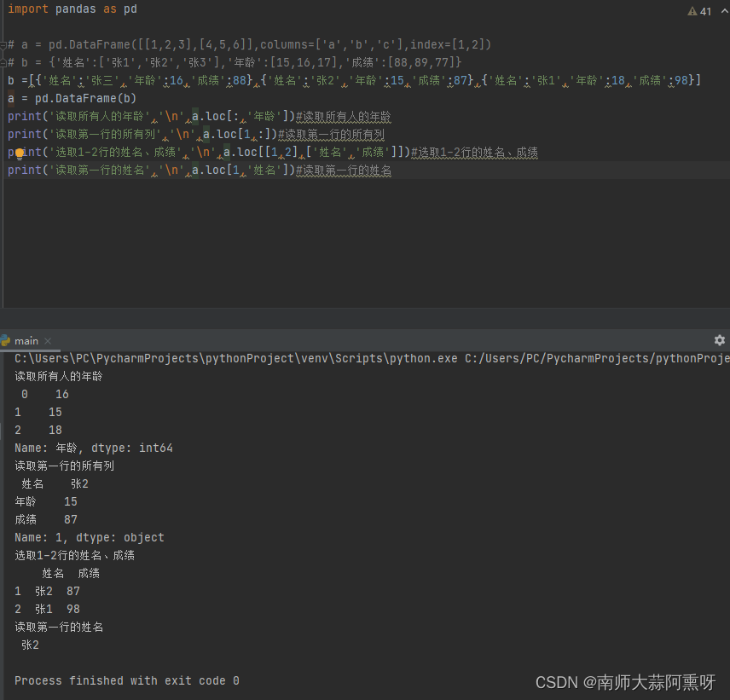The width and height of the screenshot is (730, 700).
Task: Click 'Name: 1, dtype: object' output line
Action: pyautogui.click(x=90, y=537)
